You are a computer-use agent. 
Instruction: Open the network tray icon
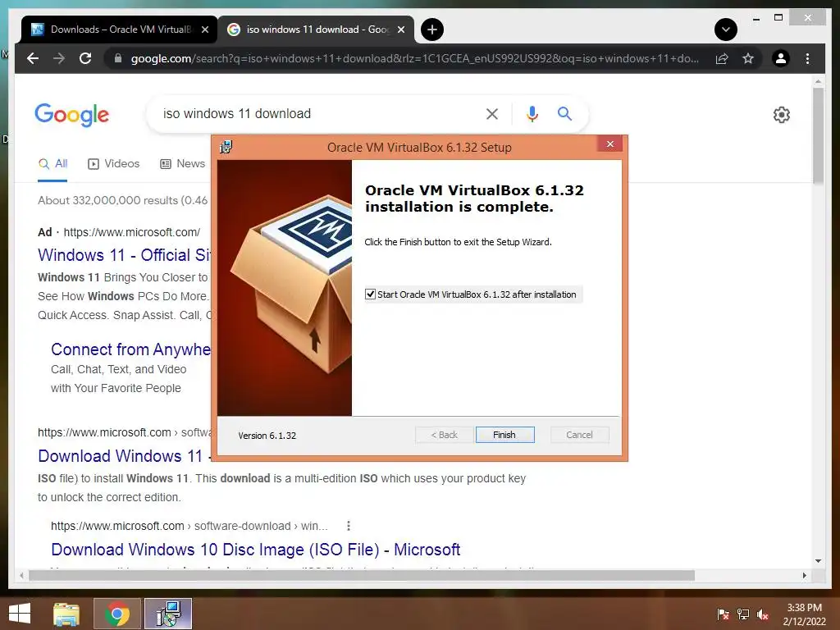click(x=743, y=614)
